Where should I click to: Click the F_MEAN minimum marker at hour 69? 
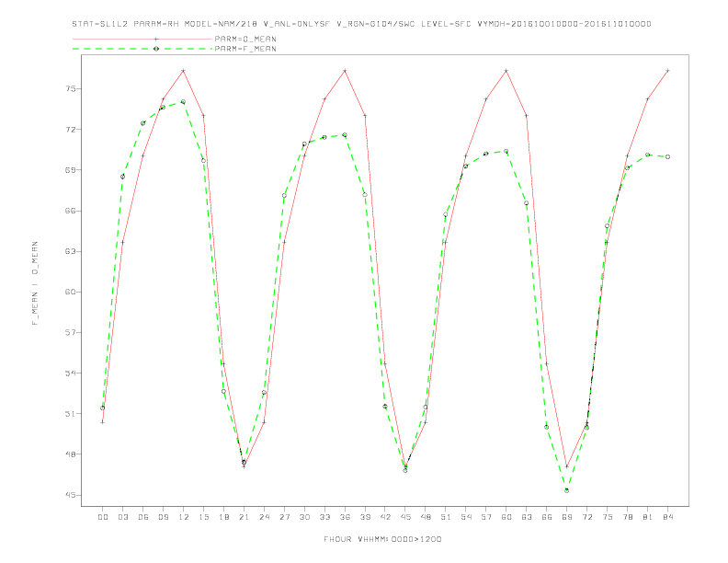(x=567, y=490)
